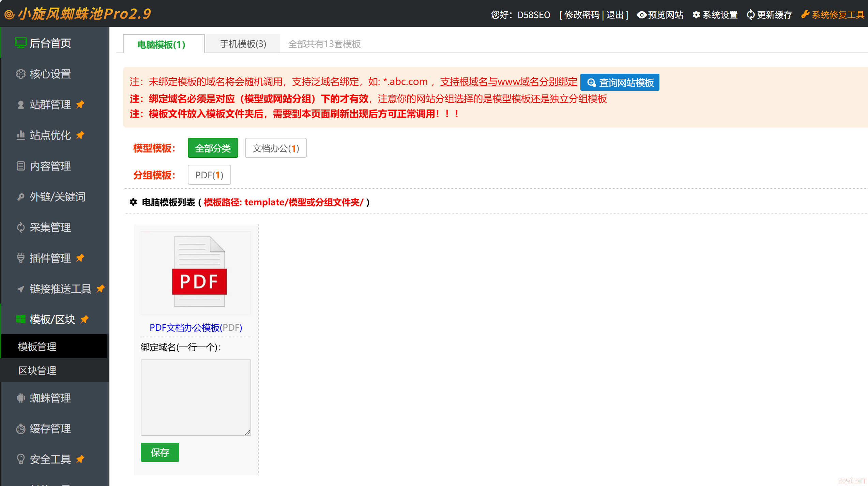868x486 pixels.
Task: Click the user icon beside 站群管理
Action: tap(21, 105)
